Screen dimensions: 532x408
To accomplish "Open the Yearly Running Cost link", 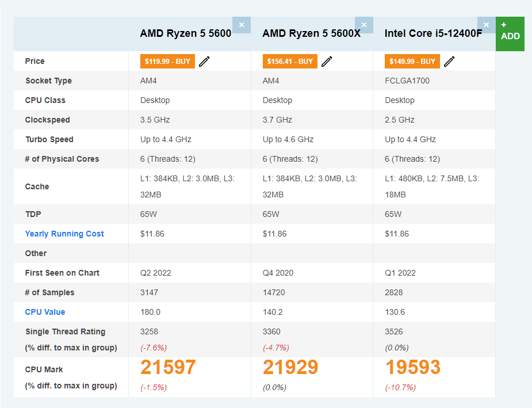I will pos(64,234).
